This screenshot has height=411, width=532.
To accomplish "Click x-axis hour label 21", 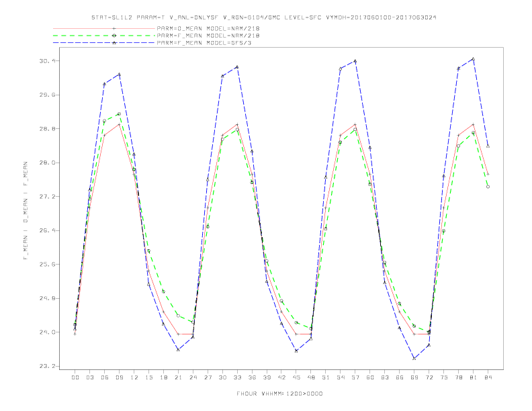I will pos(178,377).
